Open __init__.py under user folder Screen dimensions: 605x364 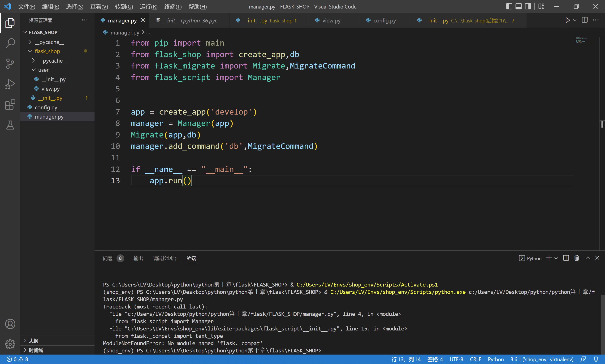[x=57, y=79]
